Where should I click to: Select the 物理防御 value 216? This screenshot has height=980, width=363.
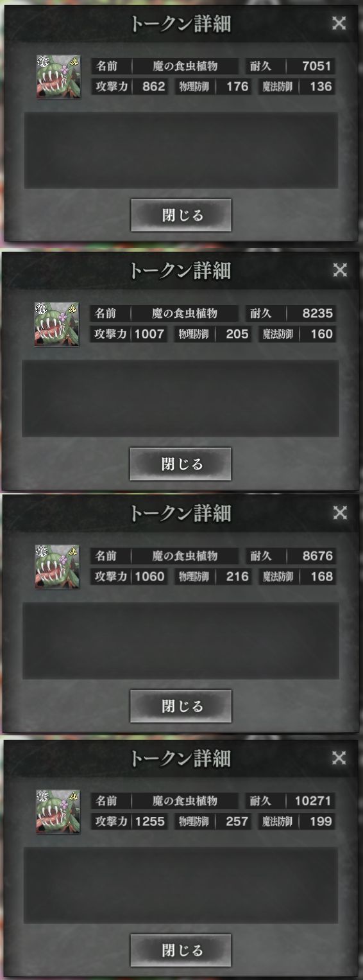coord(237,577)
